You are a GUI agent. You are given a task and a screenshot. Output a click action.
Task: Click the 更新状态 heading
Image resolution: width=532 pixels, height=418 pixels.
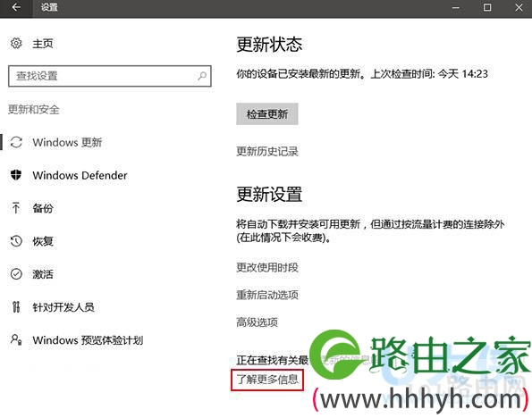[269, 45]
